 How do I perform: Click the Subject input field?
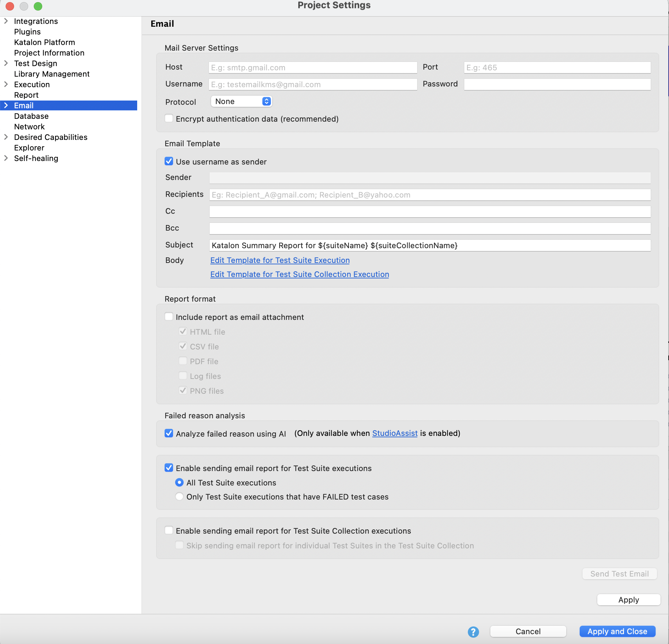430,245
